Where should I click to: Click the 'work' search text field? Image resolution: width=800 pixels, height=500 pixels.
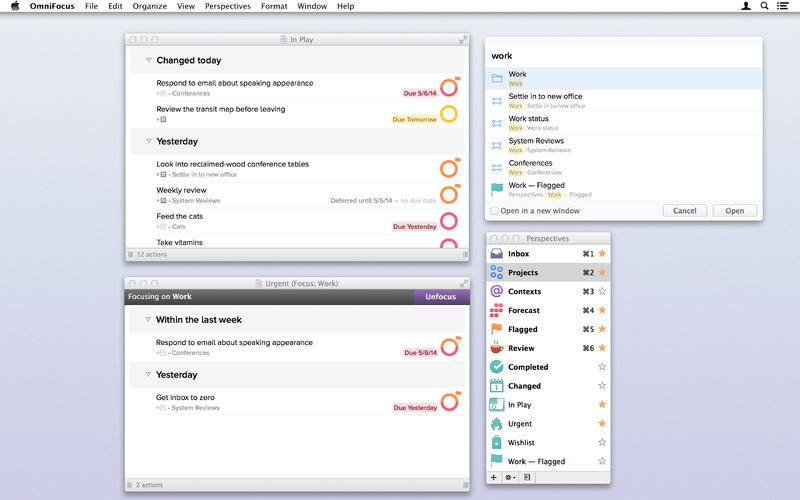pyautogui.click(x=622, y=56)
